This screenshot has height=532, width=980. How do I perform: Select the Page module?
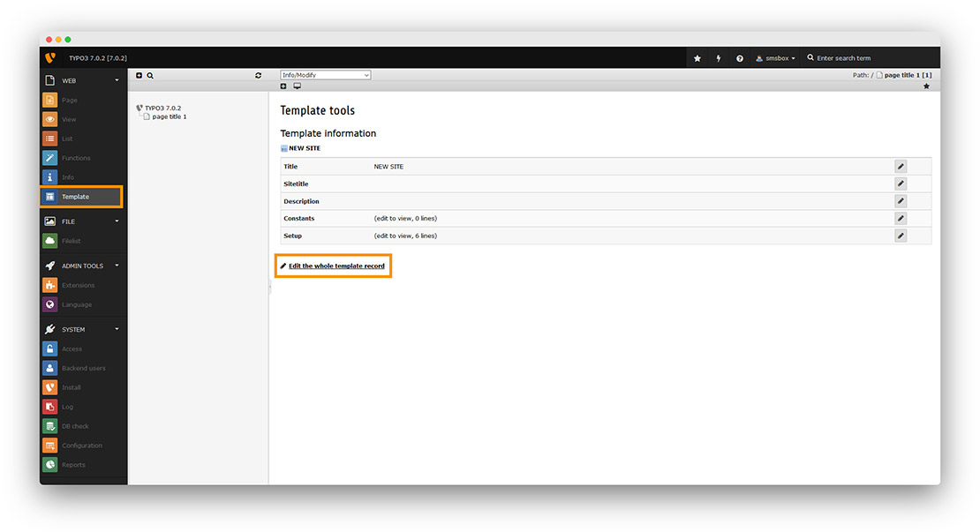click(x=81, y=100)
